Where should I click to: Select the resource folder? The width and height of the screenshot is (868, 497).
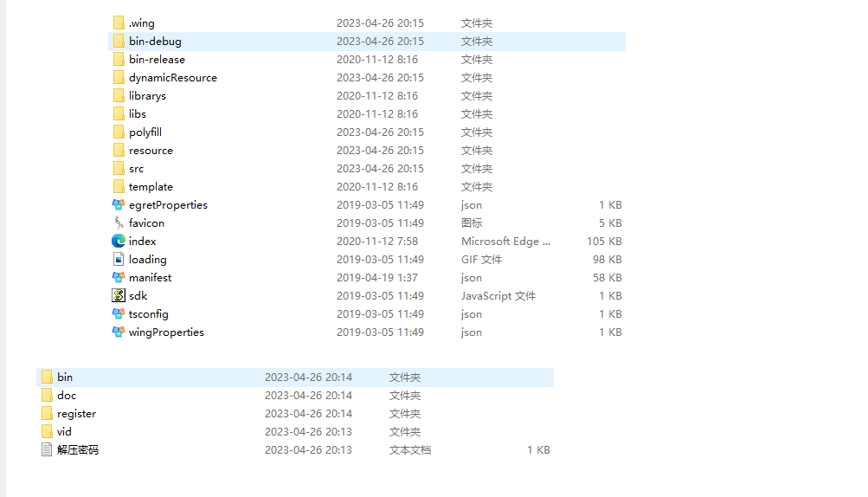click(x=151, y=151)
